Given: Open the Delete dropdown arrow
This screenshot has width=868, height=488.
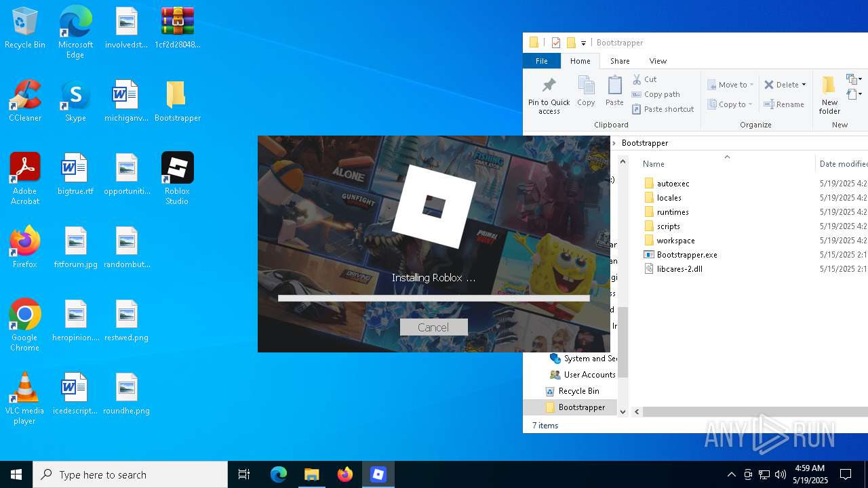Looking at the screenshot, I should click(804, 85).
